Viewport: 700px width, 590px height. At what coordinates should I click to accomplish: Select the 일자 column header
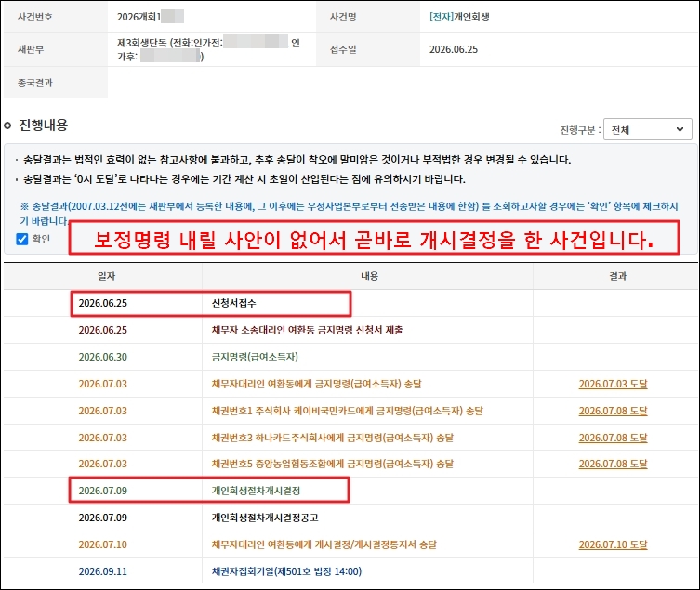pos(107,276)
